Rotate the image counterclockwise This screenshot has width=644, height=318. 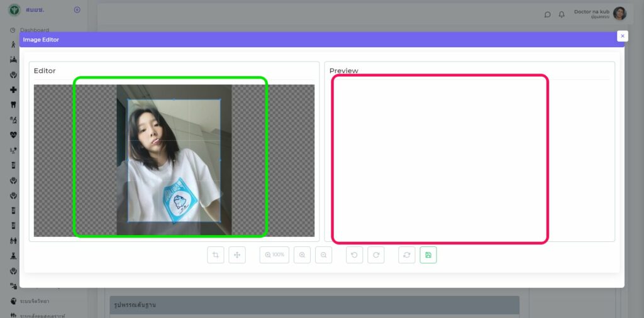coord(355,255)
